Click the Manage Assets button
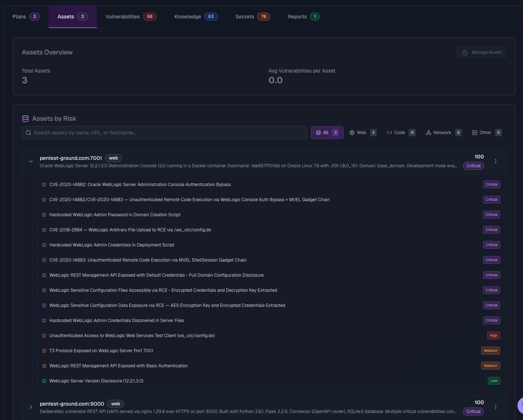523x420 pixels. [481, 52]
